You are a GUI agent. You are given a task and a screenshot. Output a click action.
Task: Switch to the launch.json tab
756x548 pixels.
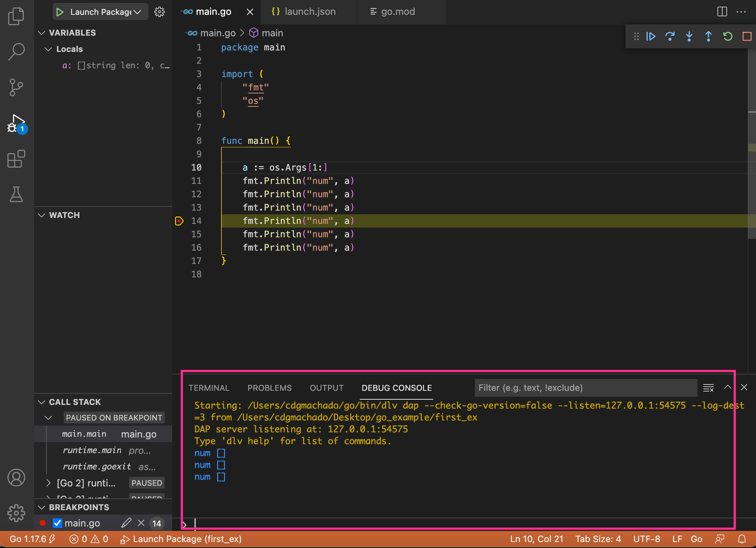point(309,12)
